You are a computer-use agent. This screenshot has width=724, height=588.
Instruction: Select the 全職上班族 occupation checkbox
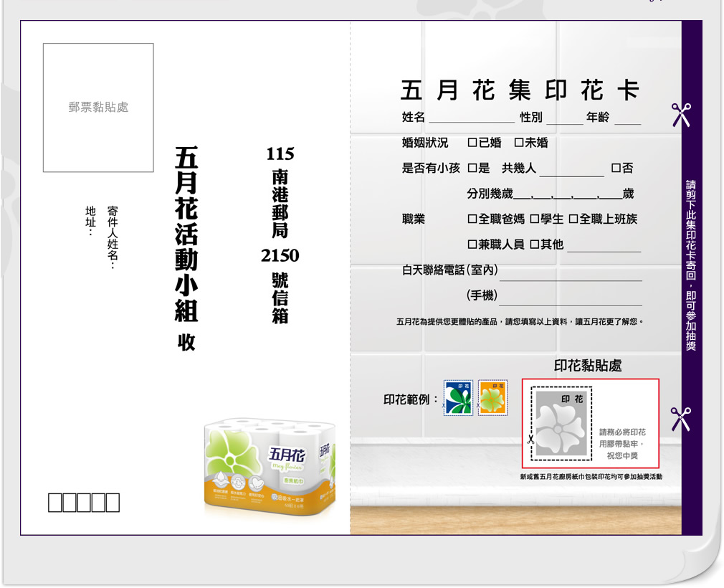tap(573, 219)
